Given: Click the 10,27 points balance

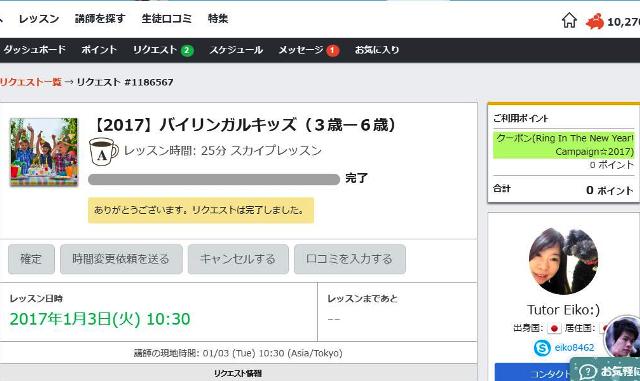Looking at the screenshot, I should pyautogui.click(x=623, y=22).
